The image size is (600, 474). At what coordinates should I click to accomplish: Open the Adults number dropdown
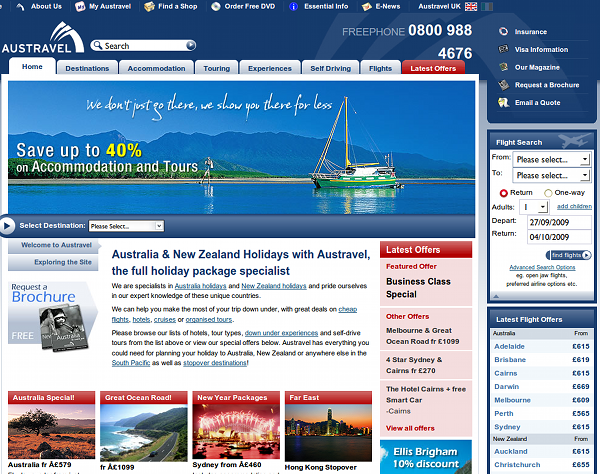[534, 207]
